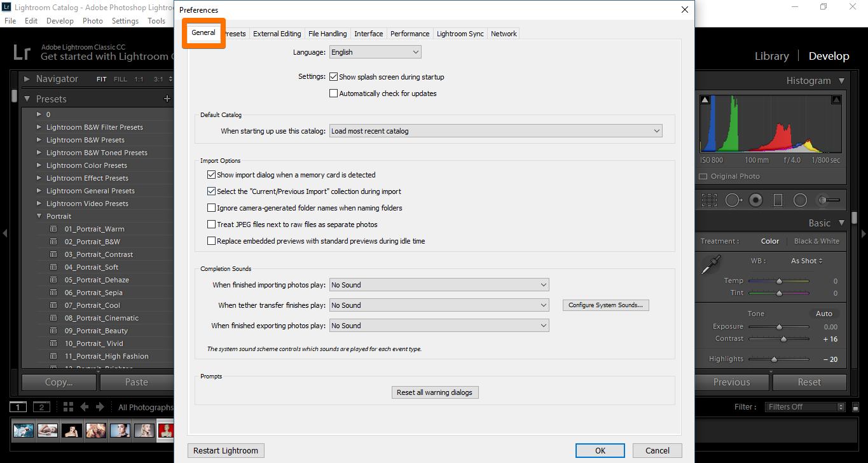Open tether transfer finishes sound dropdown

click(439, 305)
